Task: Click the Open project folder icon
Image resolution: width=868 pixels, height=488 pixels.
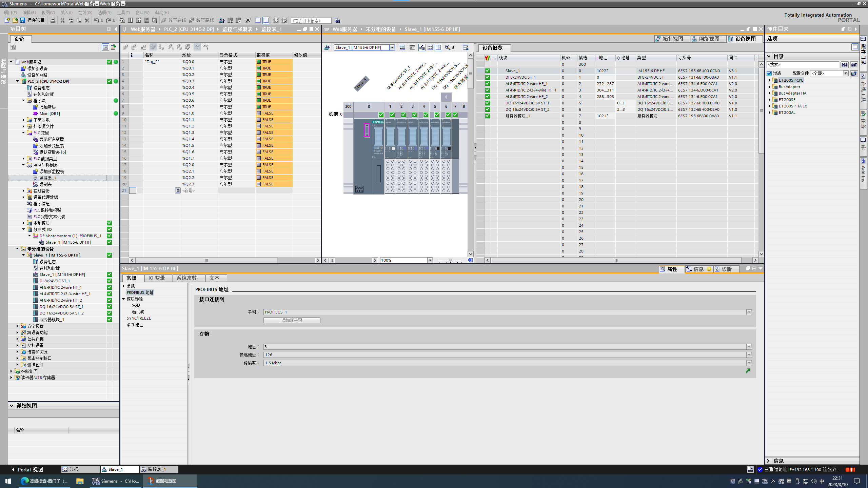Action: (15, 20)
